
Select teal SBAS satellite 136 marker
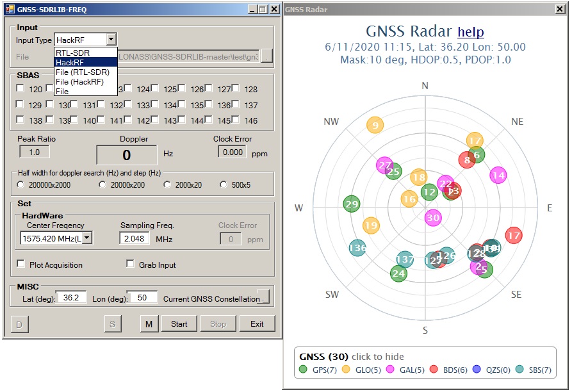pos(357,248)
